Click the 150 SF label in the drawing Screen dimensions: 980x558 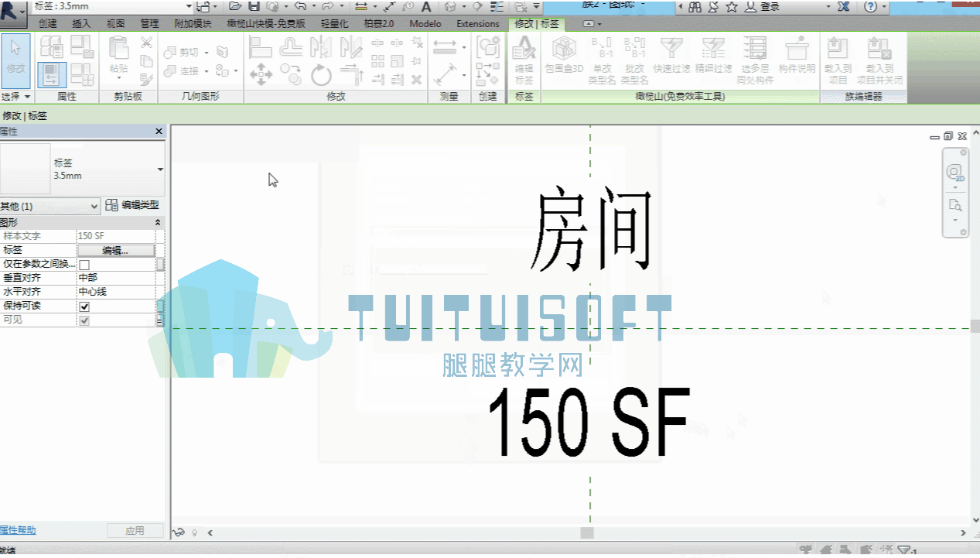588,423
